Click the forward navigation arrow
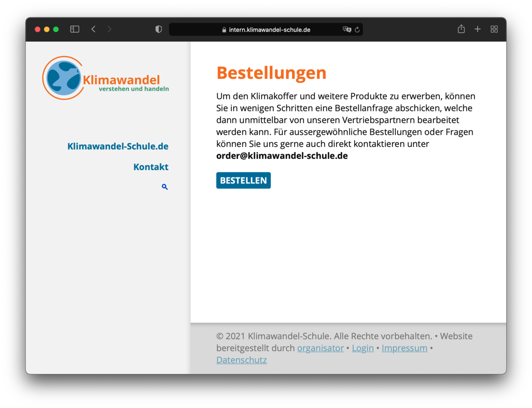The height and width of the screenshot is (408, 532). coord(109,29)
